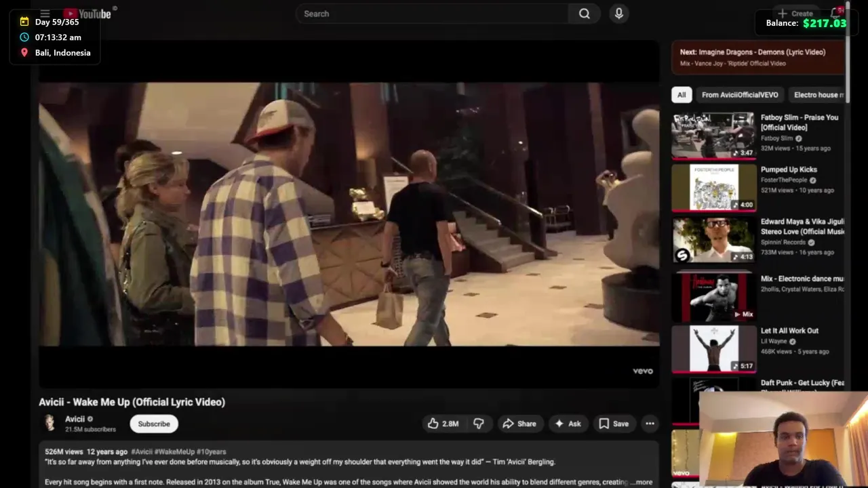Open Electronic dance music Mix thumbnail
Screen dimensions: 868x488
coord(713,297)
